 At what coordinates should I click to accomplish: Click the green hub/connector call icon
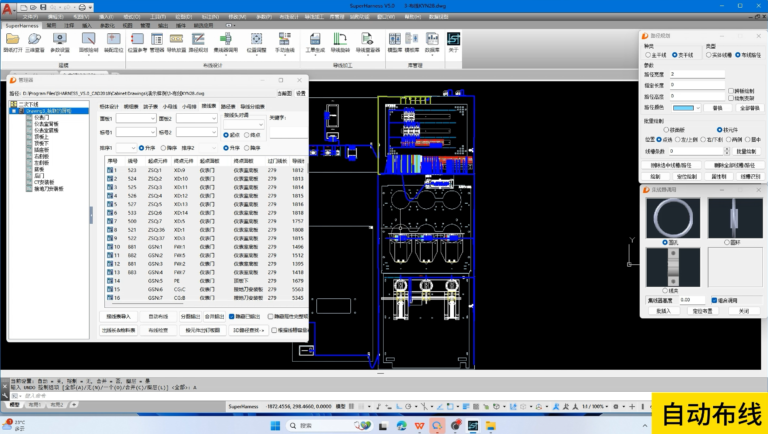[x=226, y=39]
